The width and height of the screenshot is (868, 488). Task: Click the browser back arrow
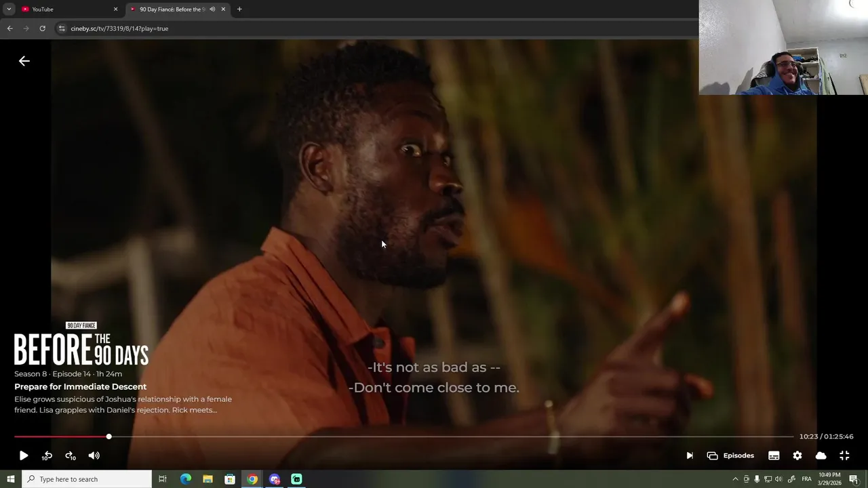click(9, 28)
